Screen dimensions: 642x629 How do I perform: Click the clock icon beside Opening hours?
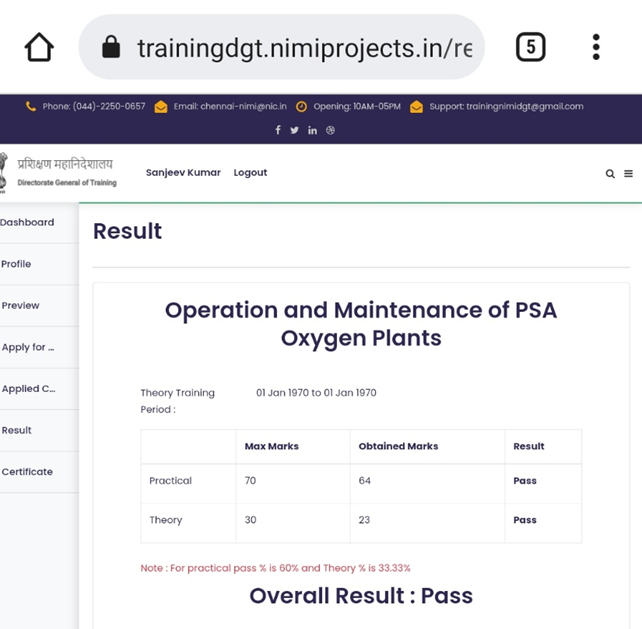pos(301,107)
